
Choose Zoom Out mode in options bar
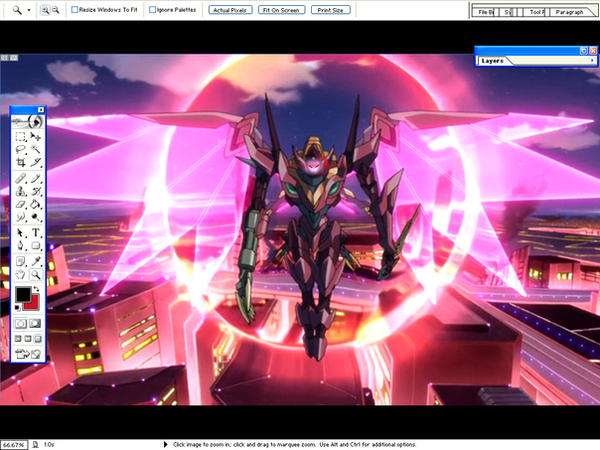click(x=56, y=10)
